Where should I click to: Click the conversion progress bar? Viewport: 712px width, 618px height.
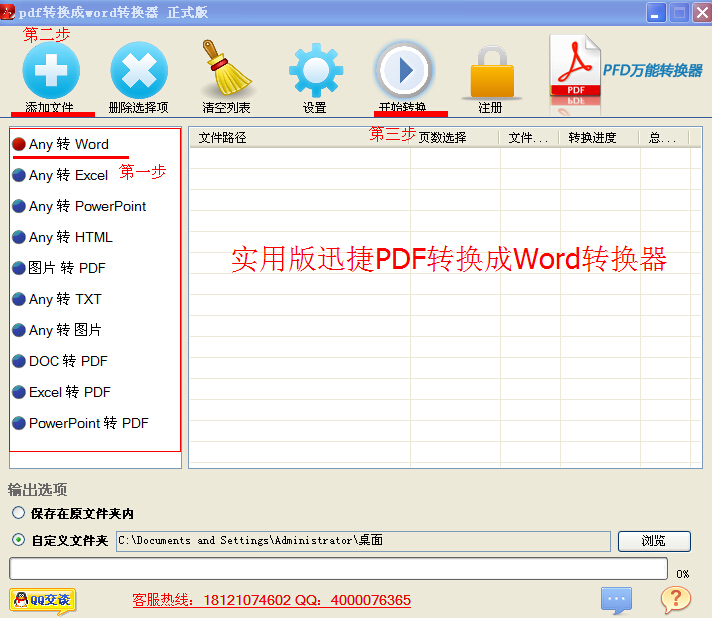(338, 569)
